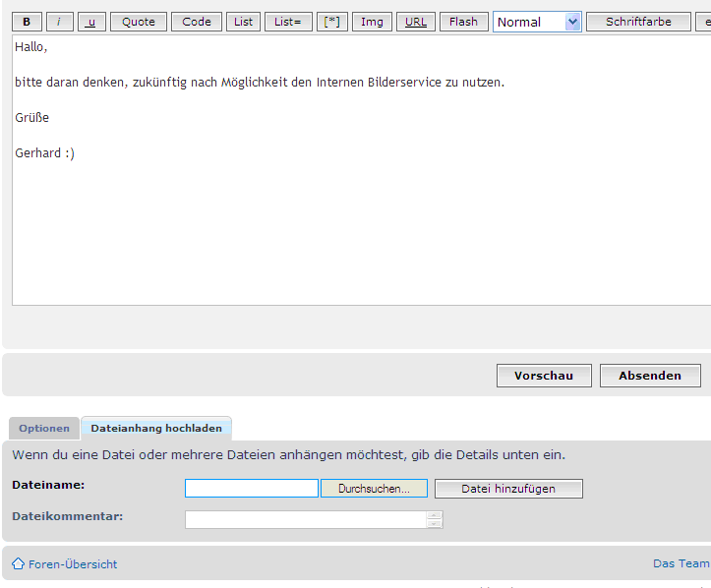Open the Normal font size dropdown
This screenshot has height=588, width=711.
537,22
